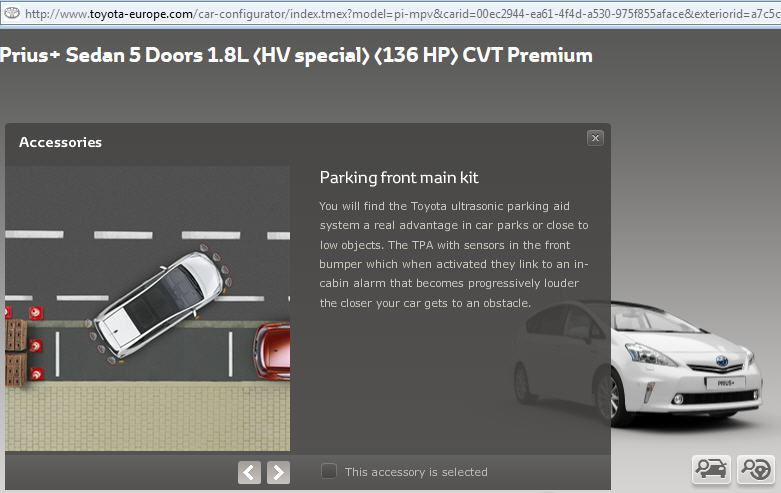Viewport: 781px width, 493px height.
Task: Select the parking sensor illustration image
Action: [147, 308]
